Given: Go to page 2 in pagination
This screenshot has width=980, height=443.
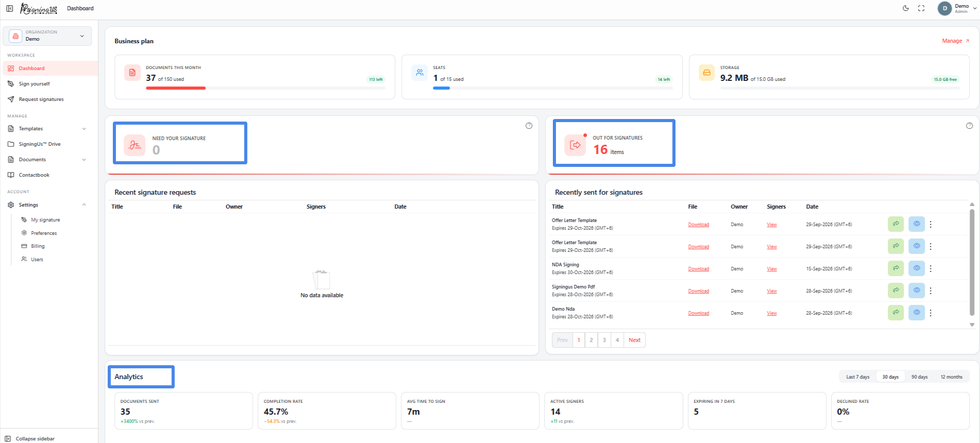Looking at the screenshot, I should click(591, 340).
